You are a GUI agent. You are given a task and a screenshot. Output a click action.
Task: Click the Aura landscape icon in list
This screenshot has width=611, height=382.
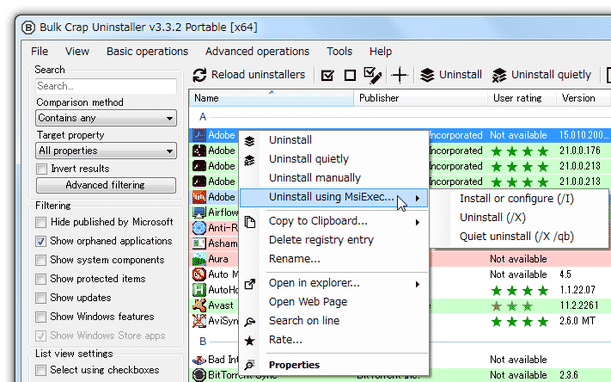[x=199, y=259]
